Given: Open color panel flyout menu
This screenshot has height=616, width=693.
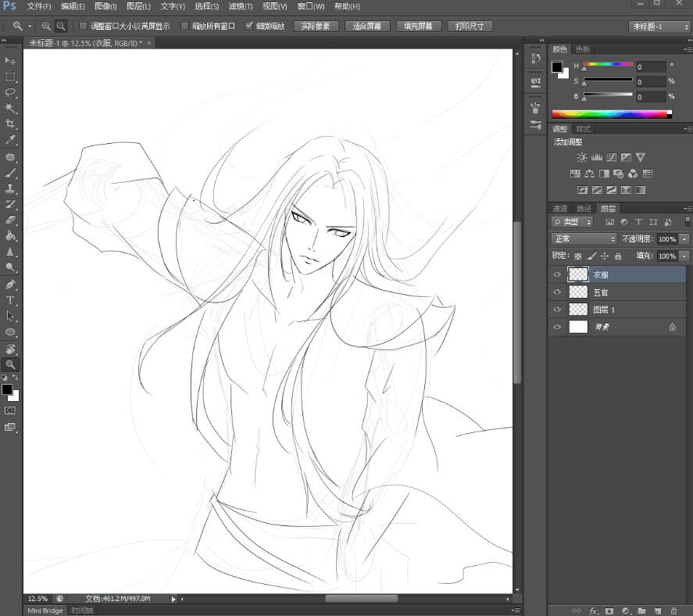Looking at the screenshot, I should 688,49.
